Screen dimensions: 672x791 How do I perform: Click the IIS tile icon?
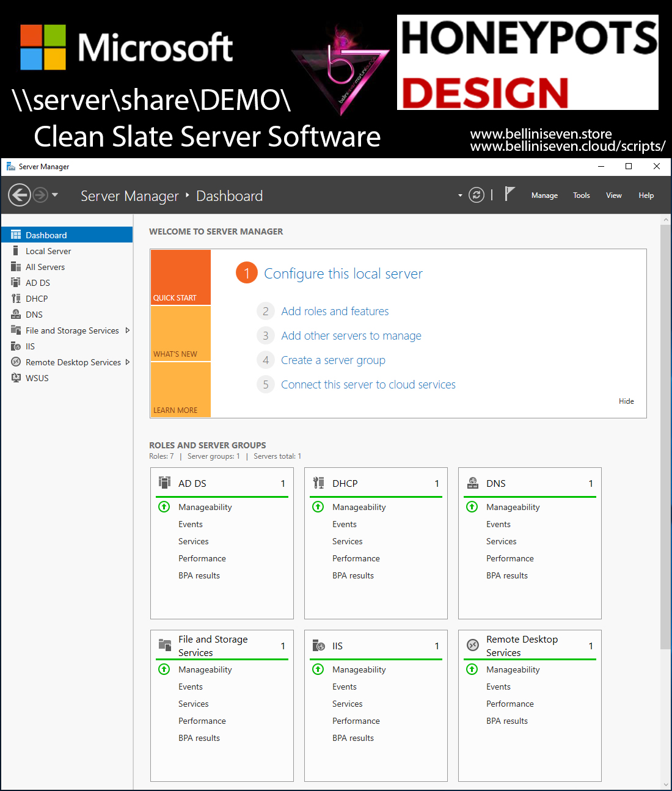coord(318,646)
